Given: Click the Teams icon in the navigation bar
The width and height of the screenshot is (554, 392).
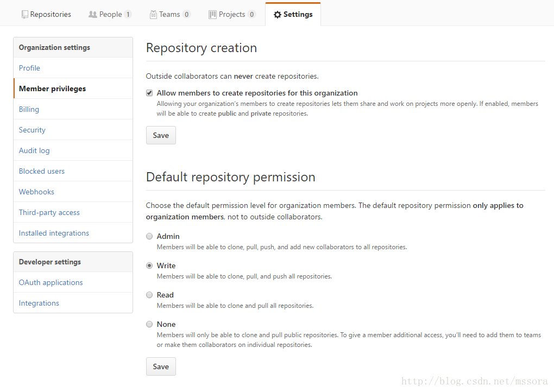Looking at the screenshot, I should tap(153, 14).
